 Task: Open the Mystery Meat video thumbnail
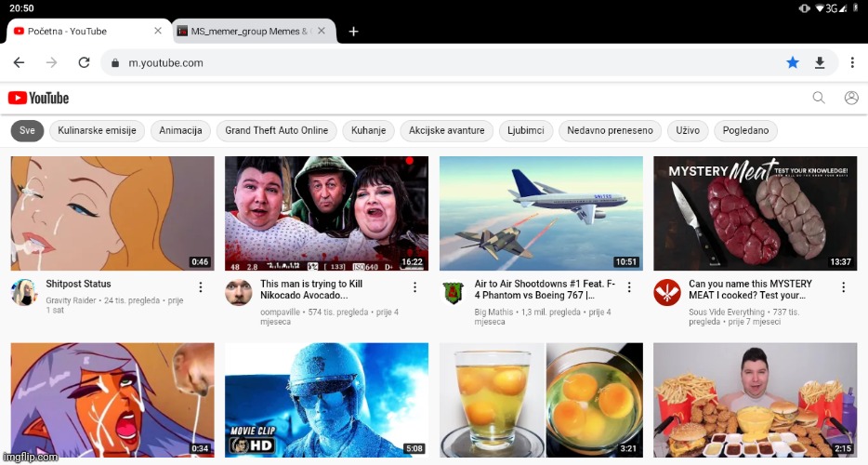pos(755,213)
